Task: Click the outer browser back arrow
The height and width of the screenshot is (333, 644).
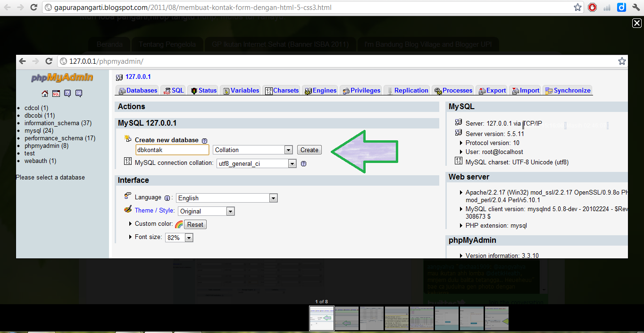Action: tap(8, 8)
